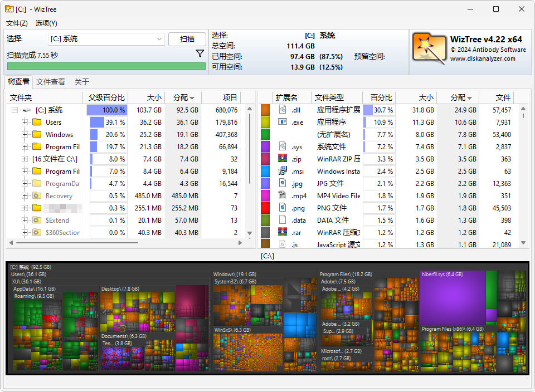Click the .sys file type icon
Viewport: 535px width, 392px height.
point(283,146)
